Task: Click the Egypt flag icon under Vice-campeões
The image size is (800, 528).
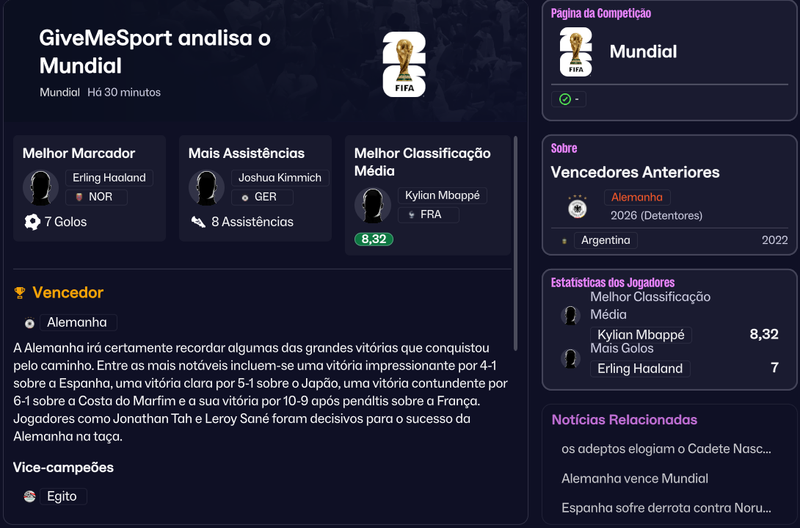Action: click(x=30, y=496)
